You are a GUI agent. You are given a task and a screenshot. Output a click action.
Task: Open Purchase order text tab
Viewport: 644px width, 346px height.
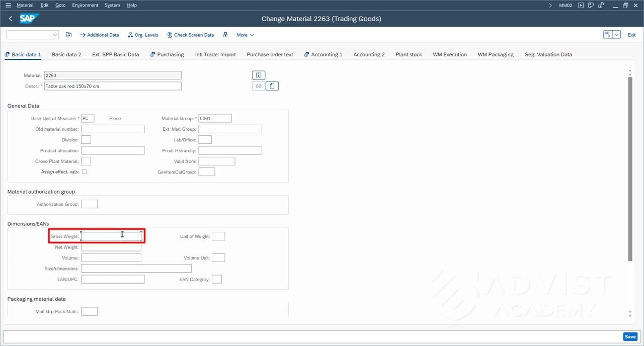click(270, 54)
